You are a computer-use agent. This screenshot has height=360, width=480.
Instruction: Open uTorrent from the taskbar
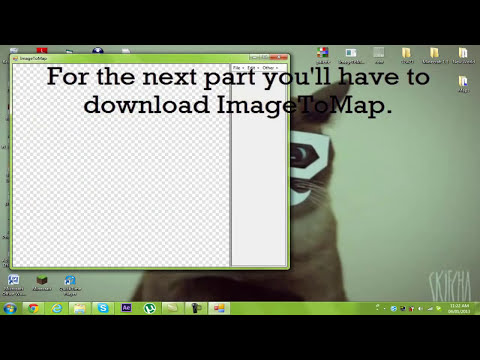[150, 308]
